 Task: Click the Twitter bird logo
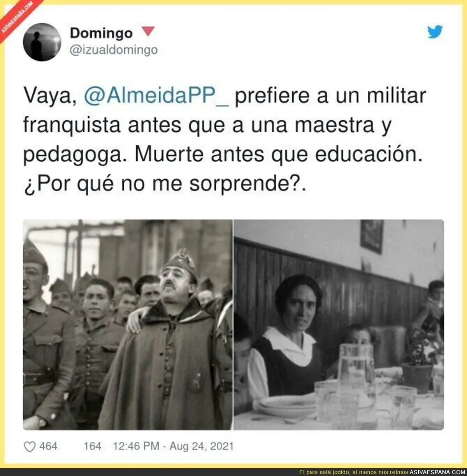[435, 32]
